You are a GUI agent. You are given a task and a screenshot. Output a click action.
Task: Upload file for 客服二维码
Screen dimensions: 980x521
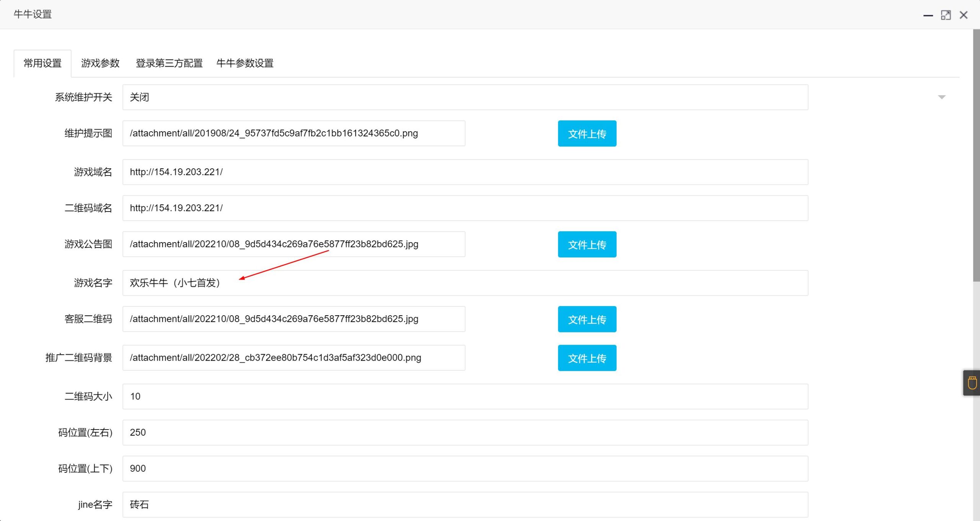587,319
